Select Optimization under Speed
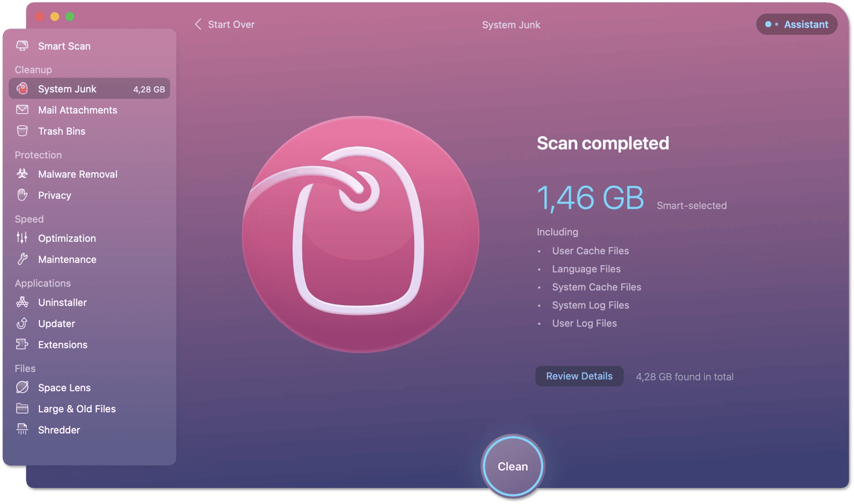This screenshot has width=854, height=504. point(89,238)
